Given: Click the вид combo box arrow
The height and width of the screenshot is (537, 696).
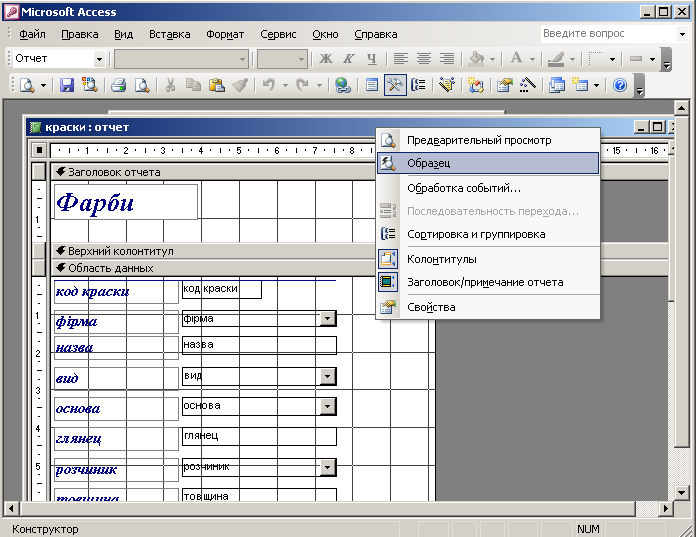Looking at the screenshot, I should click(327, 376).
